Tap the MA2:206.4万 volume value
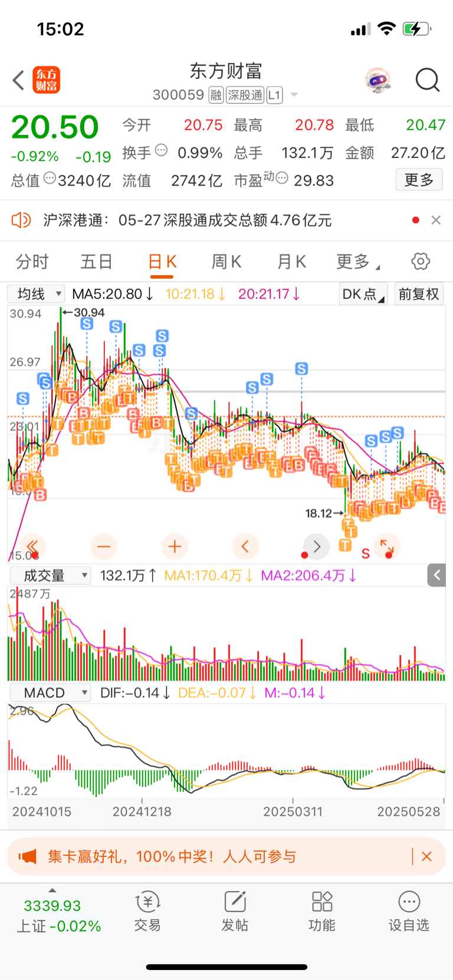The width and height of the screenshot is (453, 980). point(309,576)
